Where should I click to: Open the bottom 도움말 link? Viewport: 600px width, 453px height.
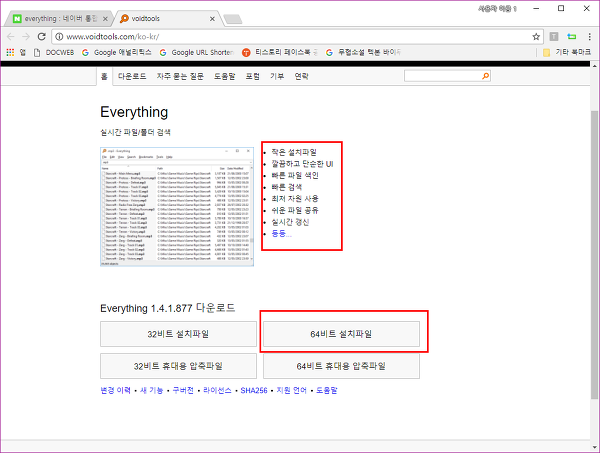pos(327,390)
